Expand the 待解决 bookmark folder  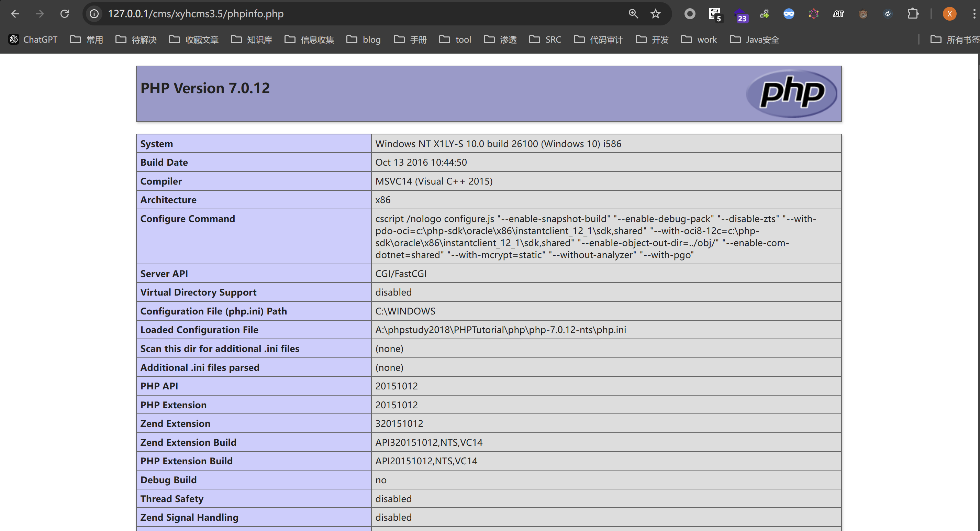pyautogui.click(x=136, y=40)
